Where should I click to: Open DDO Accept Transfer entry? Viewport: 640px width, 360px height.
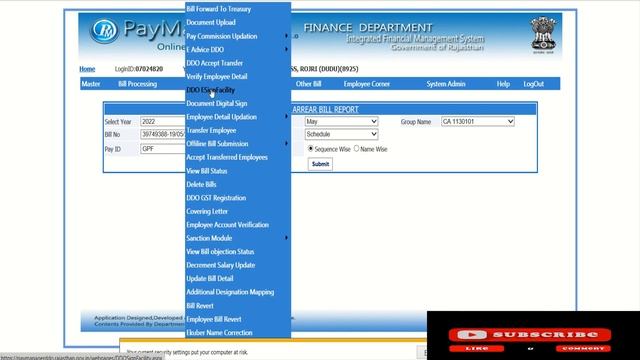pyautogui.click(x=214, y=63)
